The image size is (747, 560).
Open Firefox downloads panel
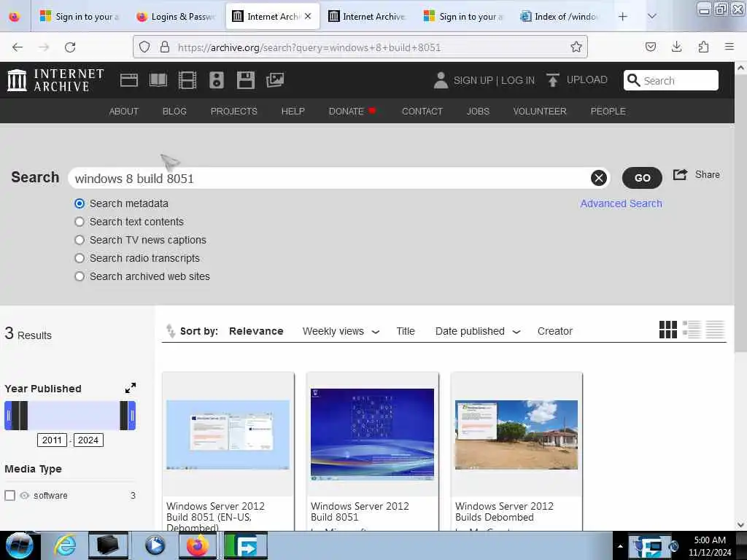676,47
